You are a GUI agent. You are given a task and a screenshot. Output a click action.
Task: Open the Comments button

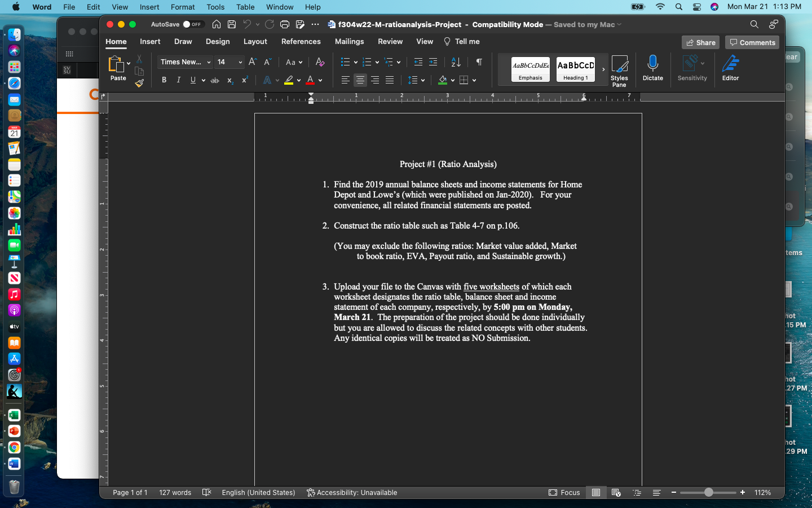point(752,42)
